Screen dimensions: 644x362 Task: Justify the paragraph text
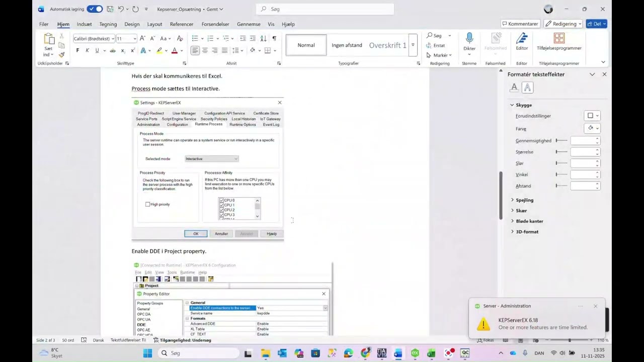tap(224, 50)
